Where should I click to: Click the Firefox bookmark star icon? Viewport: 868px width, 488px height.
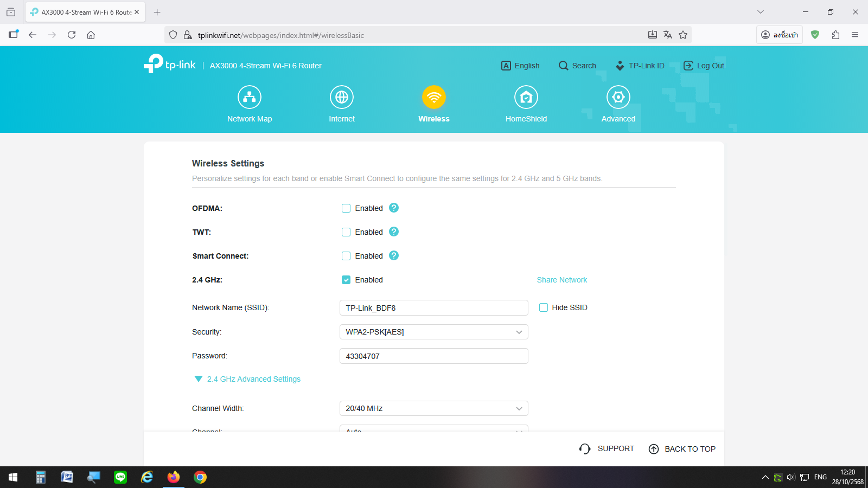[683, 35]
